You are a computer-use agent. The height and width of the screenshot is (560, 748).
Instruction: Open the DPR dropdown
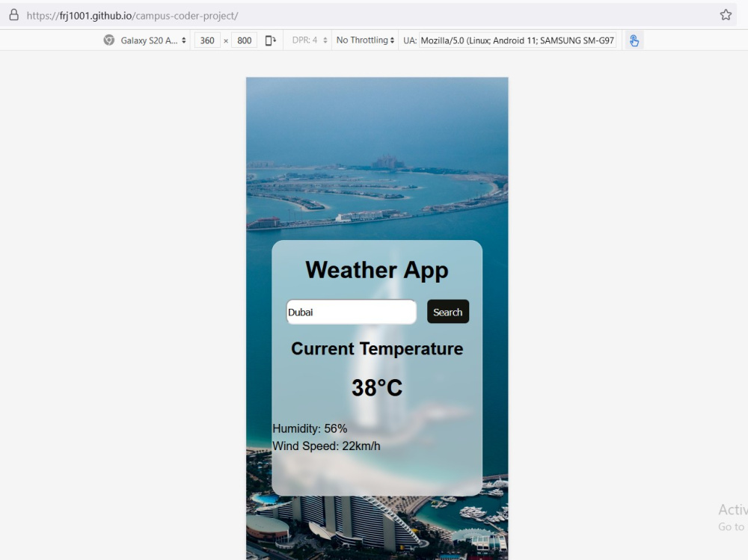click(x=310, y=40)
